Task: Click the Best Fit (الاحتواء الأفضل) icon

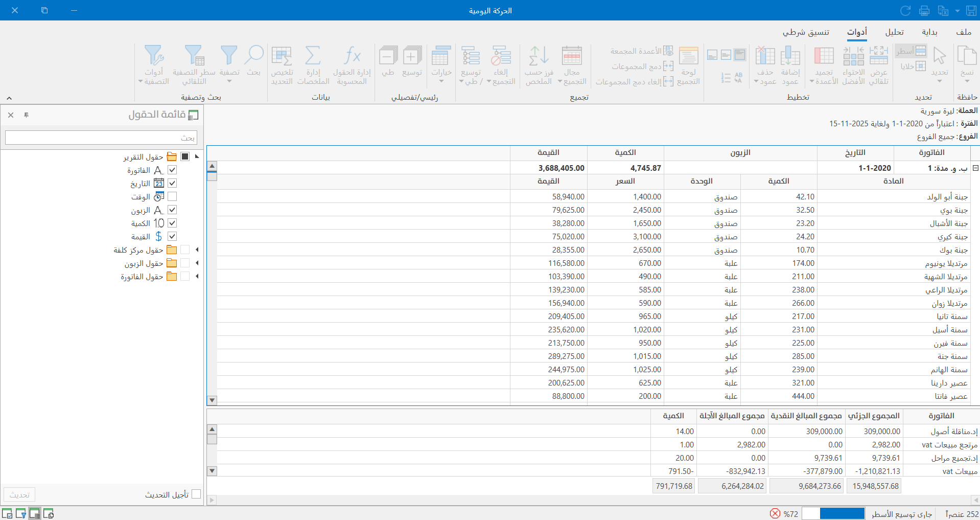Action: pos(853,56)
